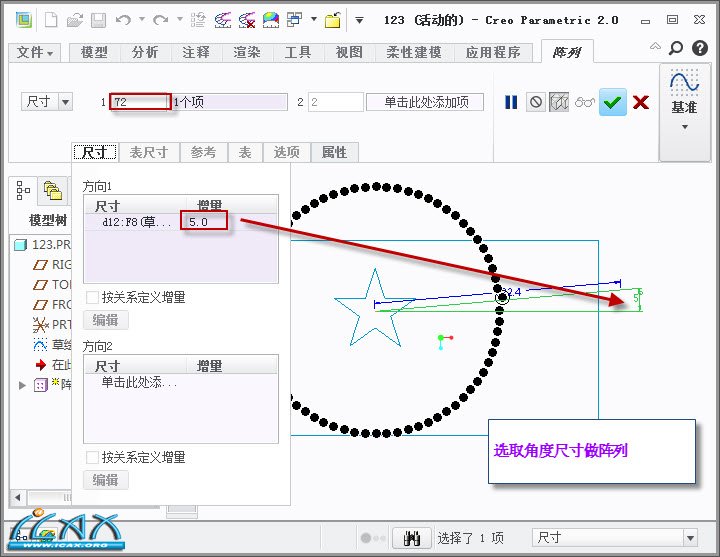
Task: Toggle the attached preview cube icon
Action: 559,102
